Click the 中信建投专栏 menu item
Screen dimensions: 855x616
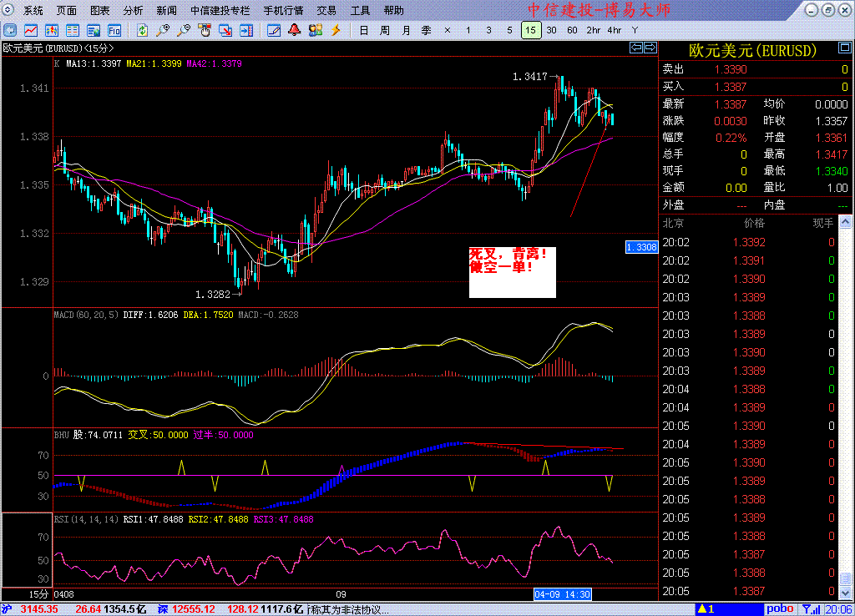click(x=220, y=10)
